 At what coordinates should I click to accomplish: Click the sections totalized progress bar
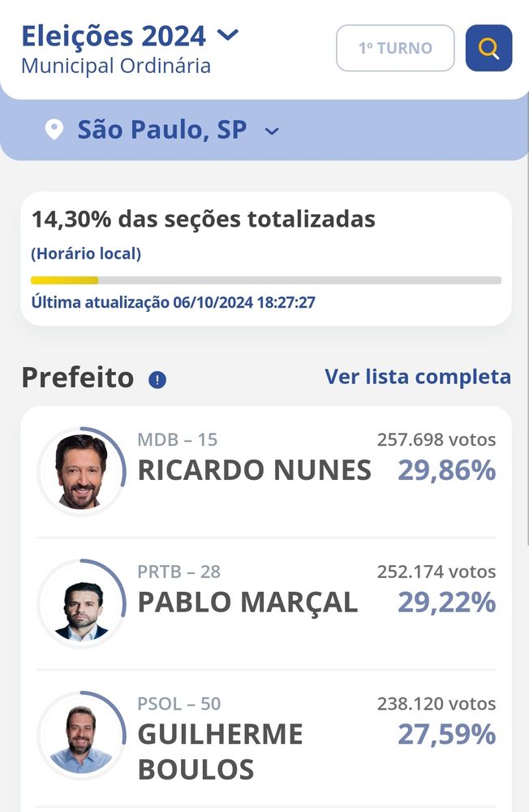pos(266,281)
